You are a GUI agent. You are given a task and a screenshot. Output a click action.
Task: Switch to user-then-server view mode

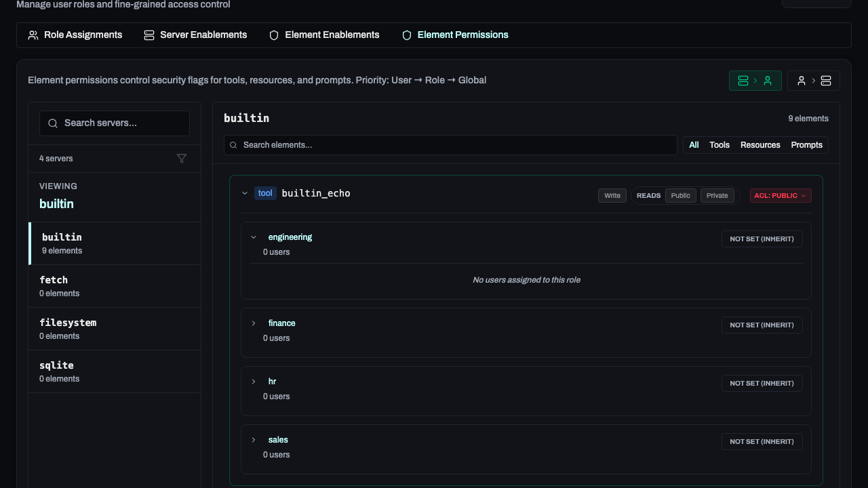pos(813,80)
